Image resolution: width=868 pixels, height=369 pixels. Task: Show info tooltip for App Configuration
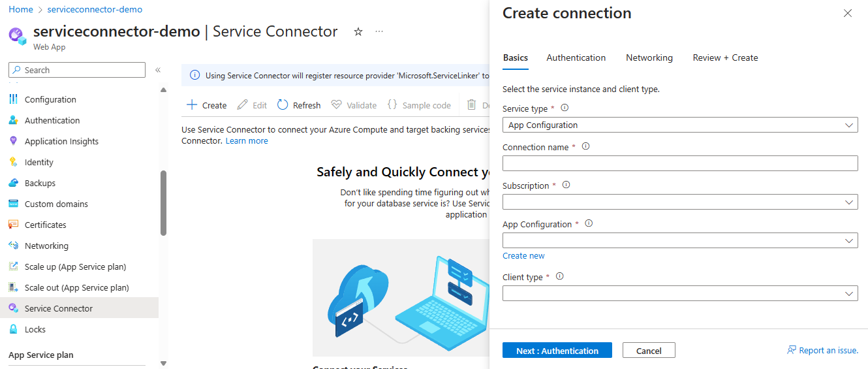[589, 224]
